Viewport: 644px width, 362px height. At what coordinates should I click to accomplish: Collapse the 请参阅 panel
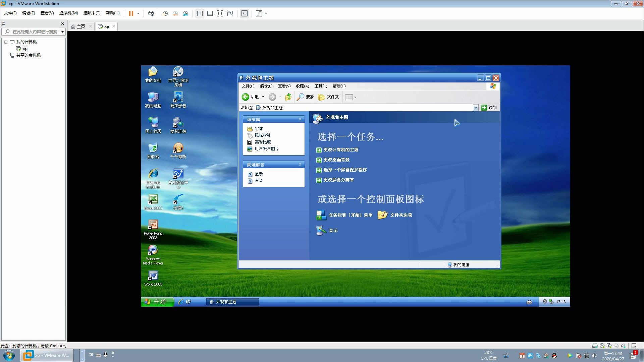click(x=300, y=119)
